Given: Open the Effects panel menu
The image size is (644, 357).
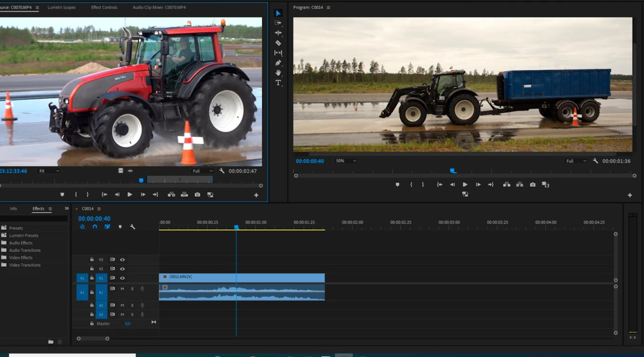Looking at the screenshot, I should point(50,209).
